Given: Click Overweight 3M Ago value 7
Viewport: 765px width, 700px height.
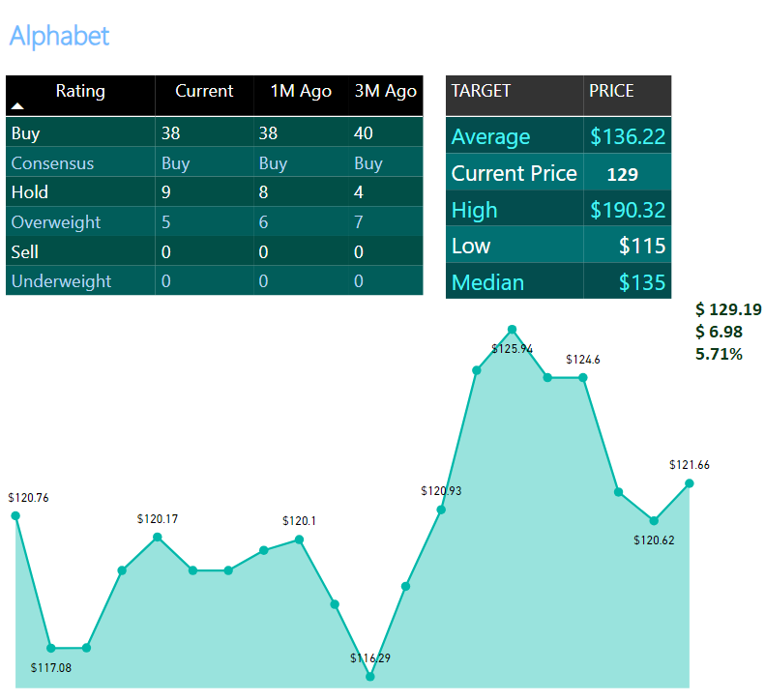Looking at the screenshot, I should 359,222.
